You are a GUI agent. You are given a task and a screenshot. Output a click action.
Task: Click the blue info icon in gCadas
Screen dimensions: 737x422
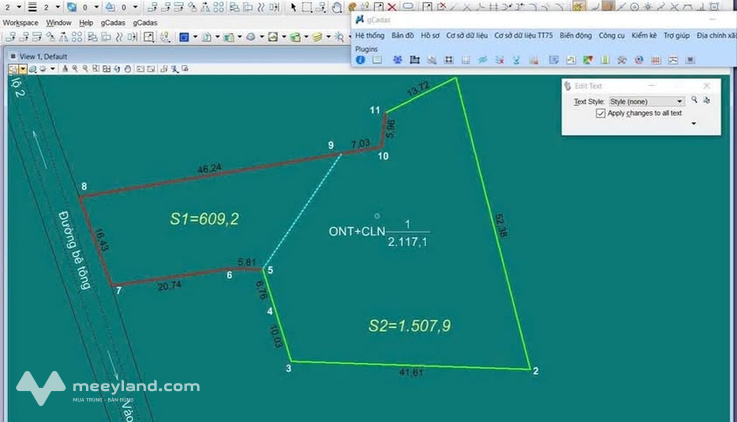pyautogui.click(x=361, y=60)
